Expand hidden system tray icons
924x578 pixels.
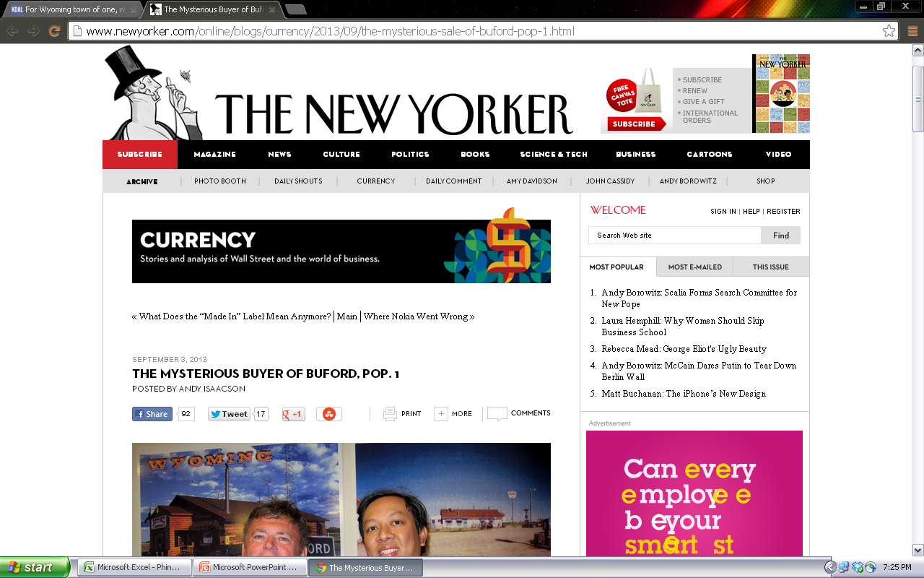point(831,567)
